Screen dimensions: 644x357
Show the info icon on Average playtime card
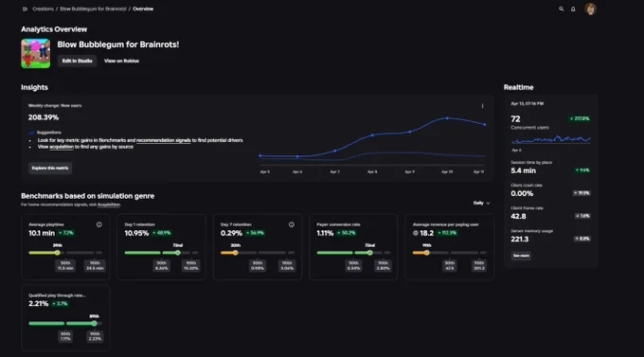pos(99,224)
